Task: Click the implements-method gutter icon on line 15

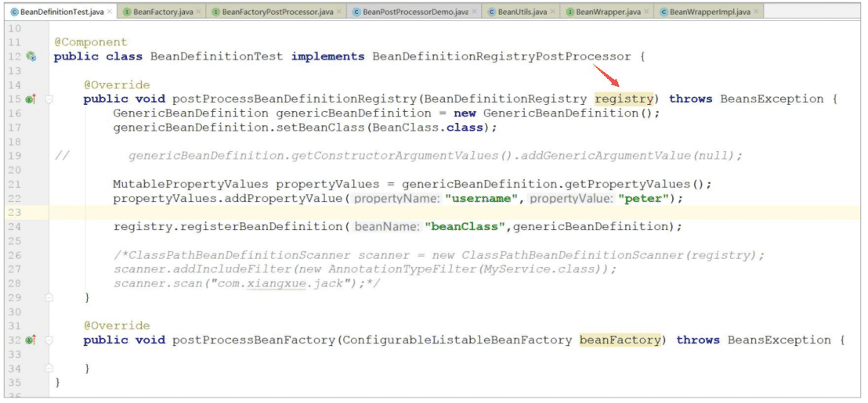Action: click(31, 99)
